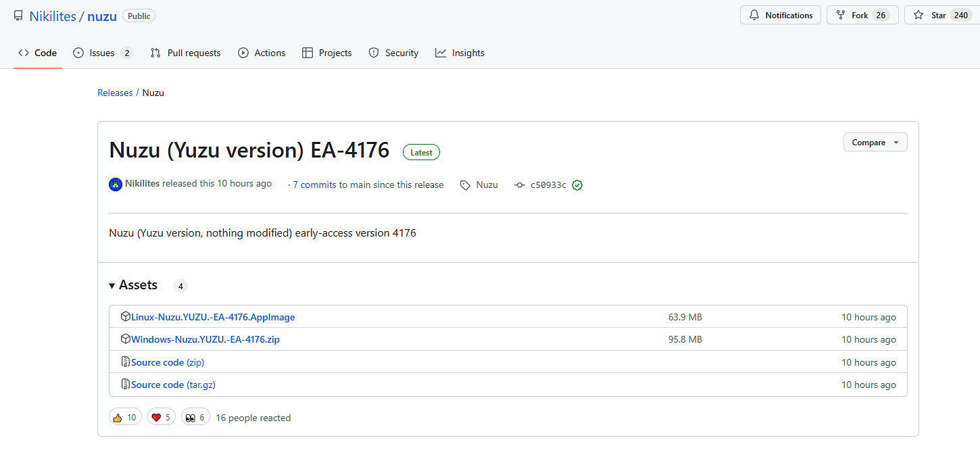This screenshot has height=465, width=980.
Task: Toggle the thumbs up reaction
Action: 125,418
